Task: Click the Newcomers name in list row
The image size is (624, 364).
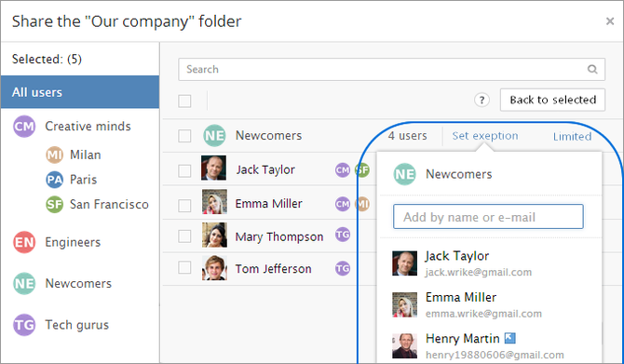Action: click(x=268, y=136)
